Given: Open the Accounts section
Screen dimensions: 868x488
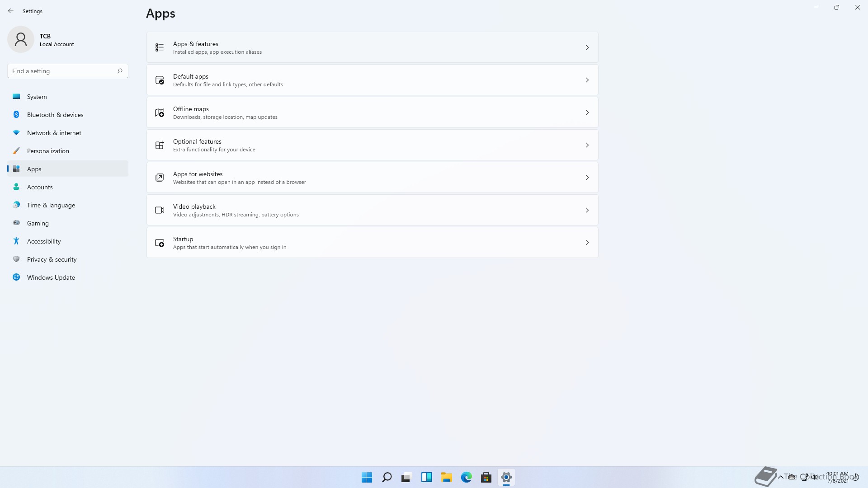Looking at the screenshot, I should coord(68,187).
